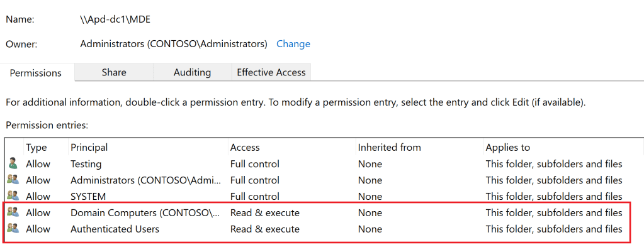Open the Auditing tab
644x252 pixels.
point(192,72)
